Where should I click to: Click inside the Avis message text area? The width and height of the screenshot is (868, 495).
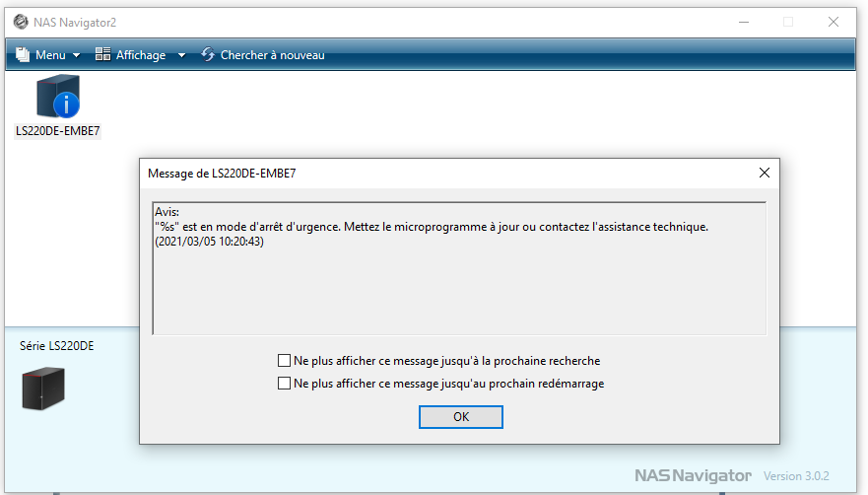coord(459,269)
